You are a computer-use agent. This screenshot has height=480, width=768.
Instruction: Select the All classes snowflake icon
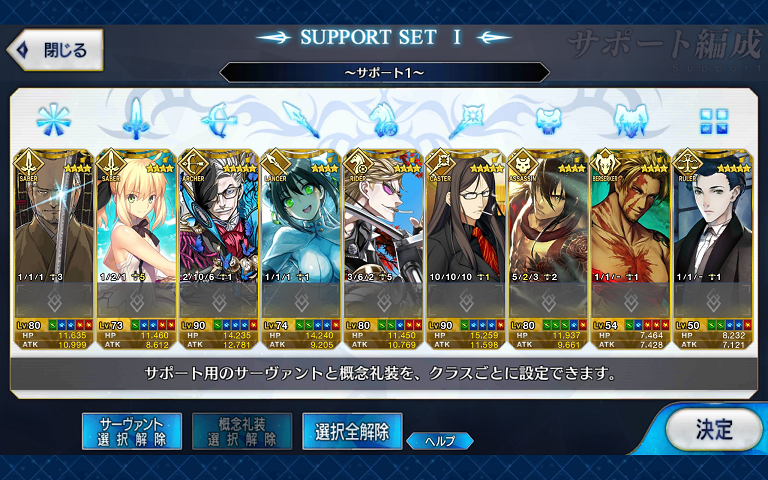54,120
